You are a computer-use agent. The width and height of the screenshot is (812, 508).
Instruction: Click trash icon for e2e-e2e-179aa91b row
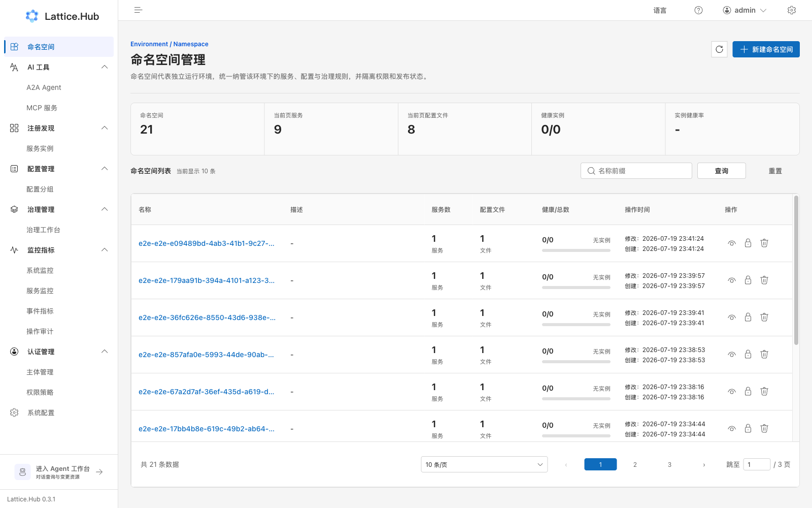point(764,280)
